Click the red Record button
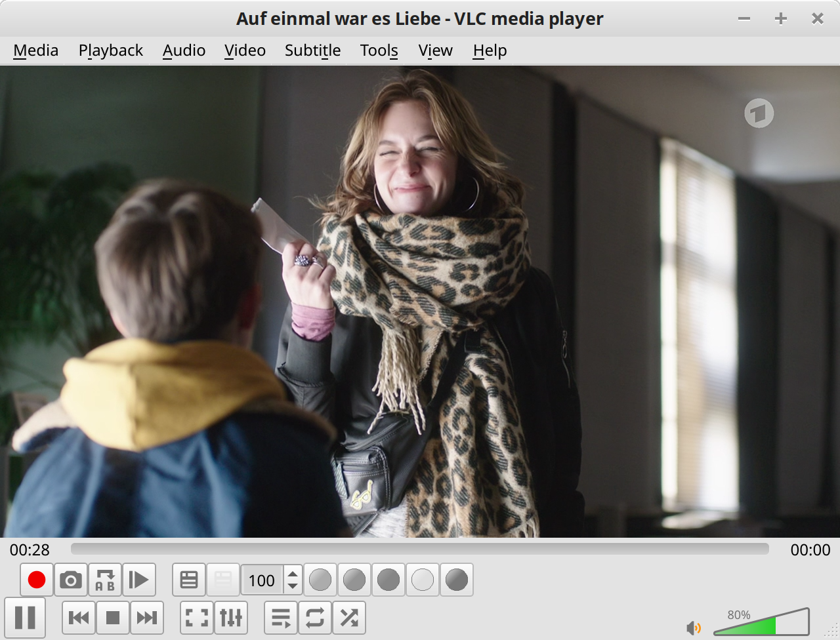Screen dimensions: 840x640 pyautogui.click(x=37, y=580)
